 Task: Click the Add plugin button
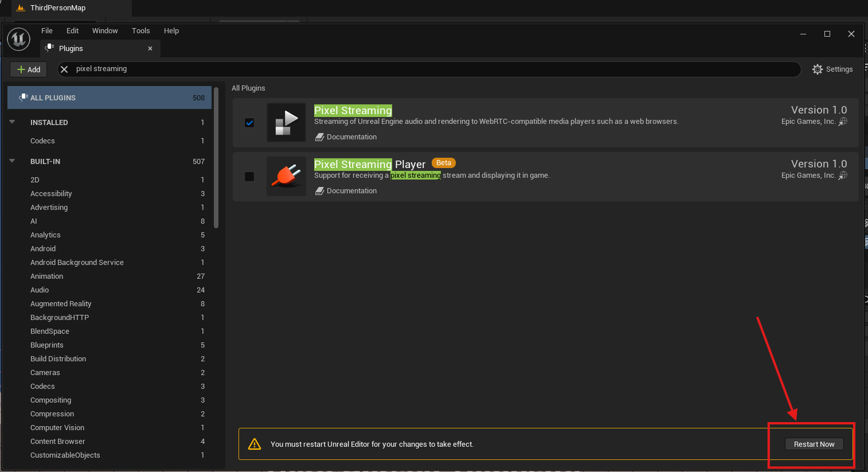[29, 69]
